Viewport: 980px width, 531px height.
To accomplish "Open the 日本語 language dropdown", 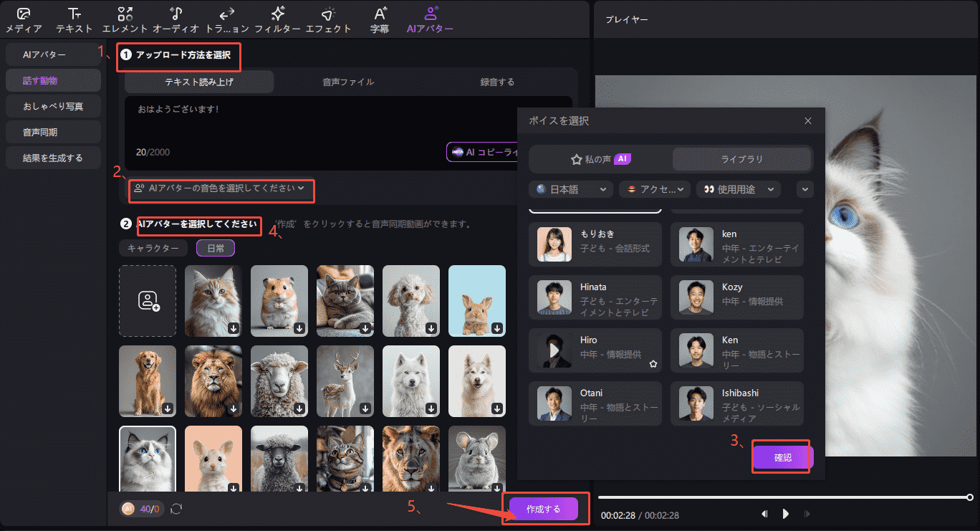I will click(x=571, y=188).
